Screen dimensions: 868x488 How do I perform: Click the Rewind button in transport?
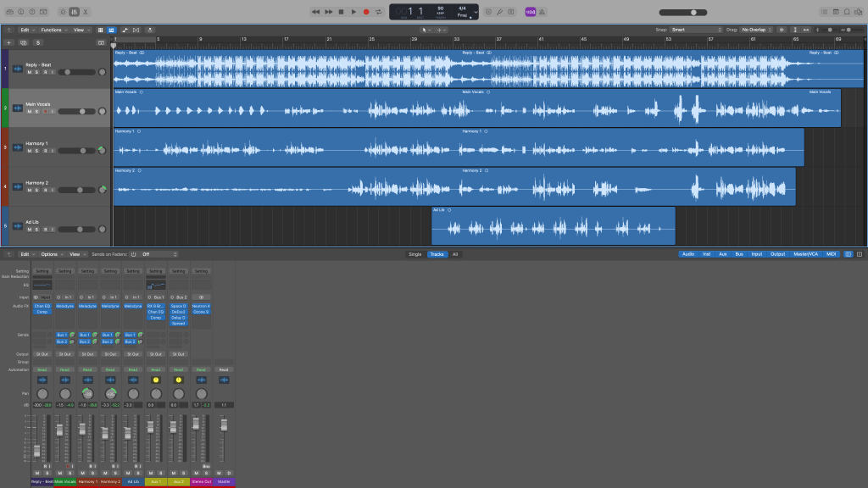tap(315, 12)
